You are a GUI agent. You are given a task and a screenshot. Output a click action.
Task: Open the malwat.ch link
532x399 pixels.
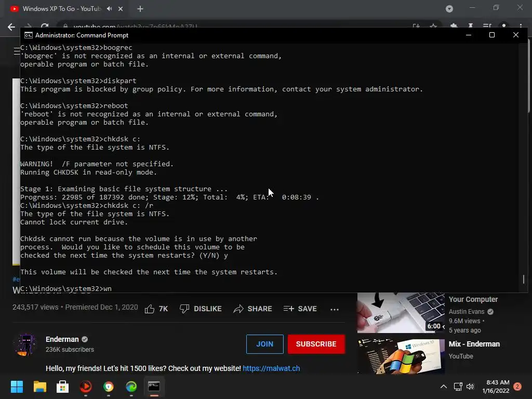271,368
